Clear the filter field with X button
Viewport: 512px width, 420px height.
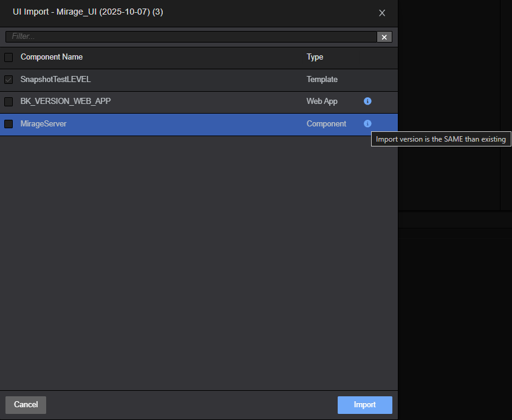click(x=384, y=37)
